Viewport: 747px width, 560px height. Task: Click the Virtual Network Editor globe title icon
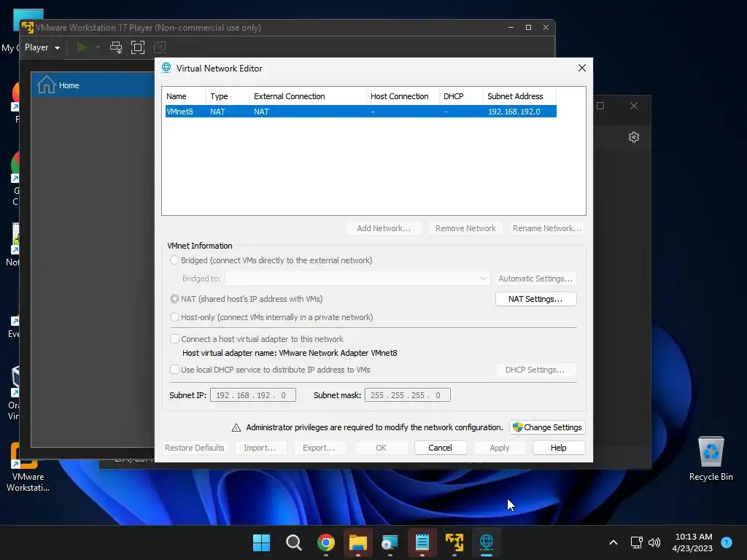pos(166,68)
